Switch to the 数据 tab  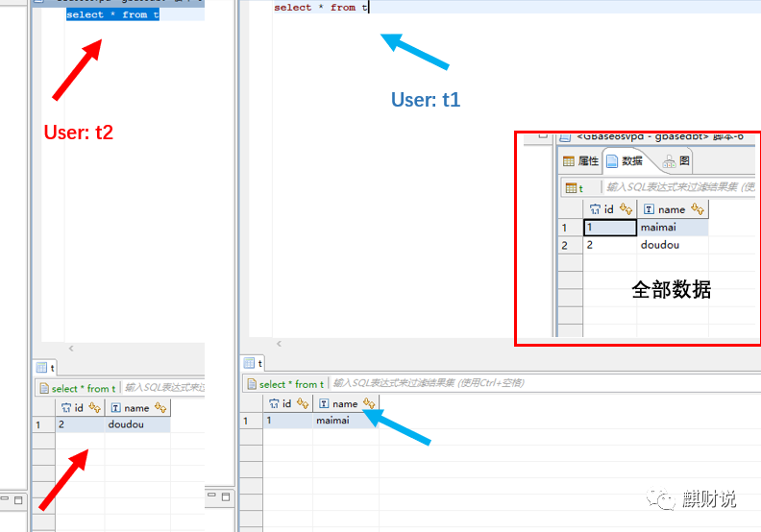click(x=625, y=161)
